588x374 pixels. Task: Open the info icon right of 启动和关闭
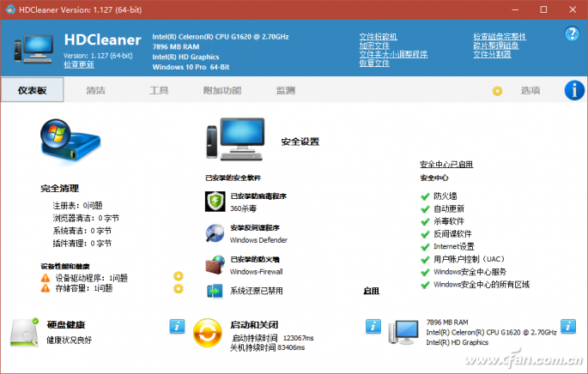tap(373, 327)
